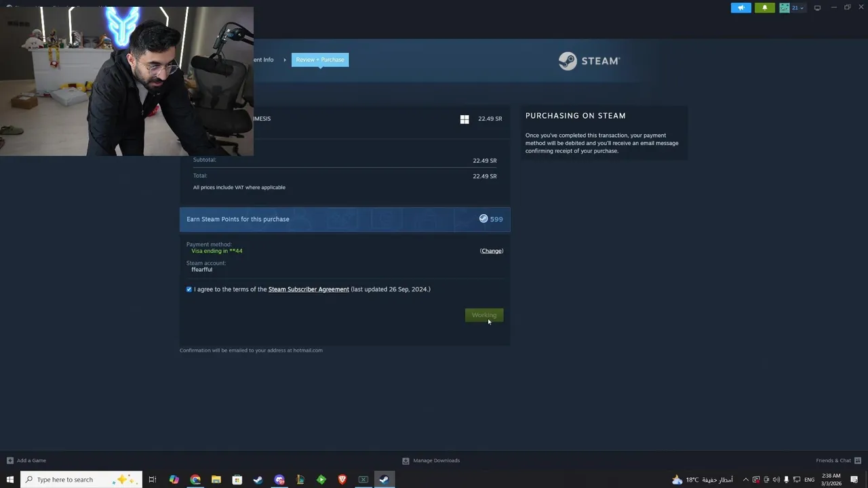Toggle the Subscriber Agreement checkbox
The width and height of the screenshot is (868, 488).
click(x=189, y=289)
